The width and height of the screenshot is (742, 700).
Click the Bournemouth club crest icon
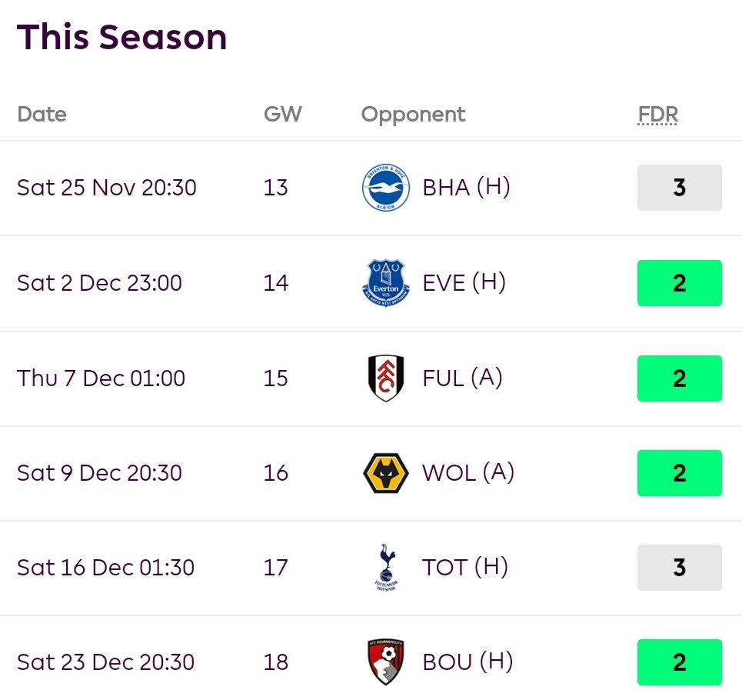tap(386, 662)
